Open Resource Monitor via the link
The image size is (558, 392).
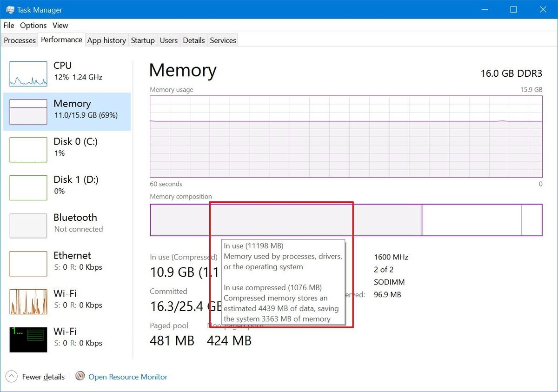point(127,377)
